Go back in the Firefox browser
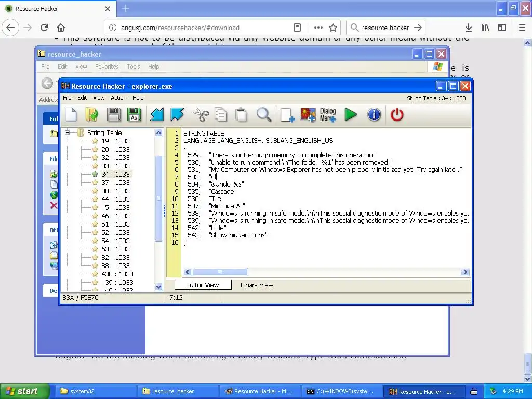Screen dimensions: 532x399 (x=10, y=28)
